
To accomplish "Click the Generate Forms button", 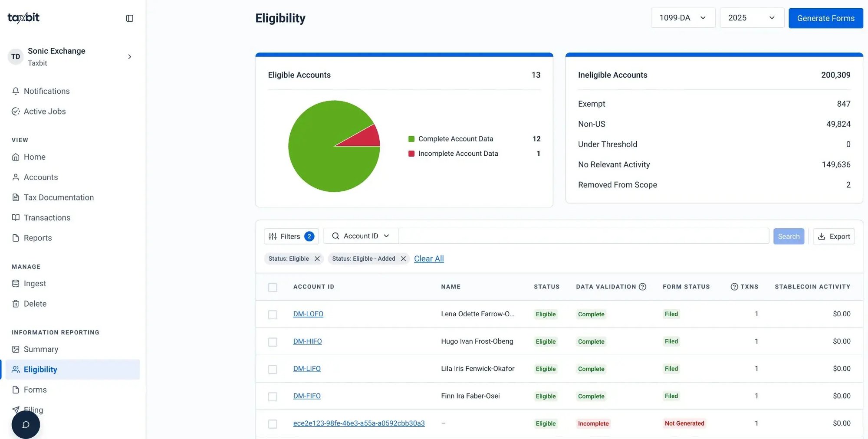I will [825, 18].
